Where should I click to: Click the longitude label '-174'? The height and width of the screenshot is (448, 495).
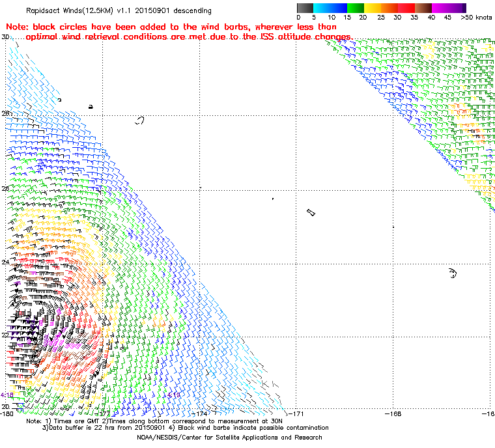pos(201,414)
